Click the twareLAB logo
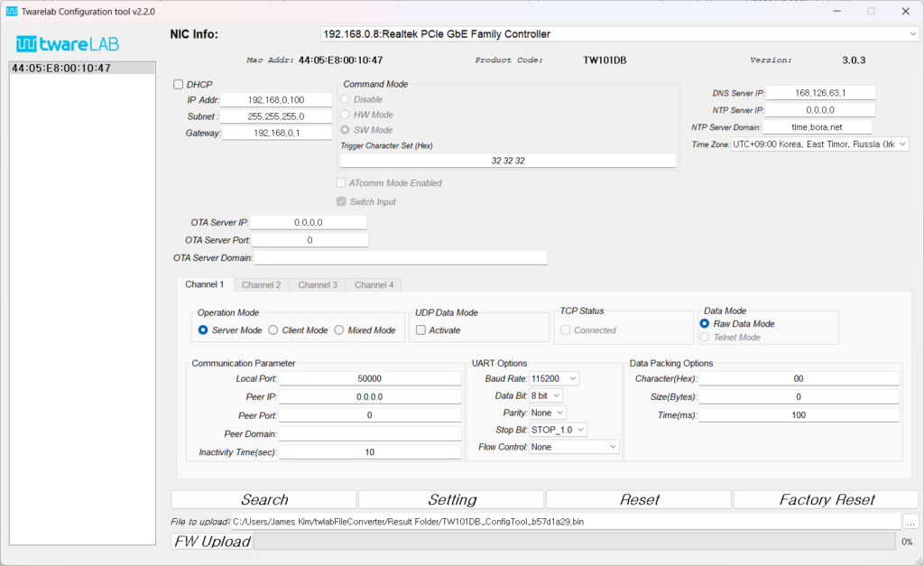This screenshot has height=566, width=924. [x=67, y=43]
